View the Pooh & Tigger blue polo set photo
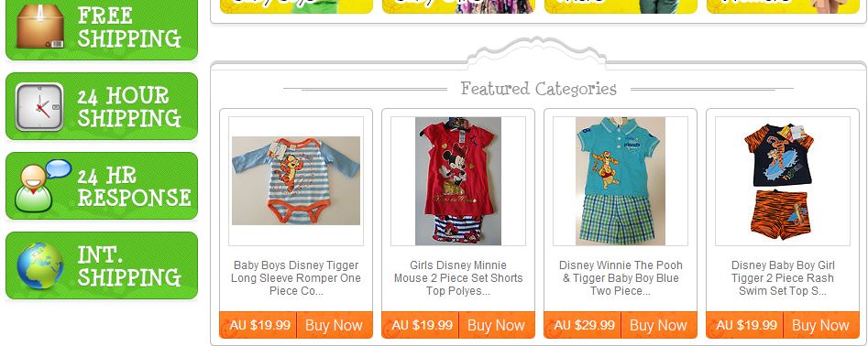This screenshot has width=868, height=346. pyautogui.click(x=621, y=180)
